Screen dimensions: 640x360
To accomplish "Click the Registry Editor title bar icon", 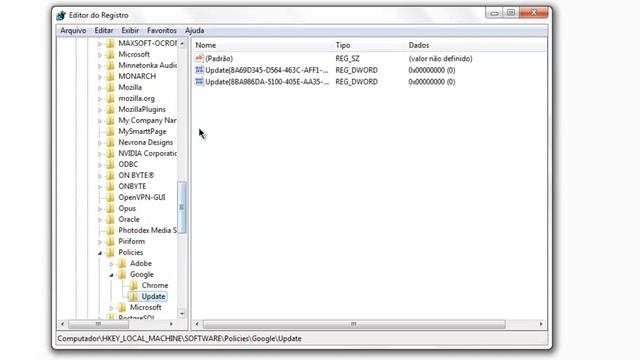I will [x=61, y=16].
